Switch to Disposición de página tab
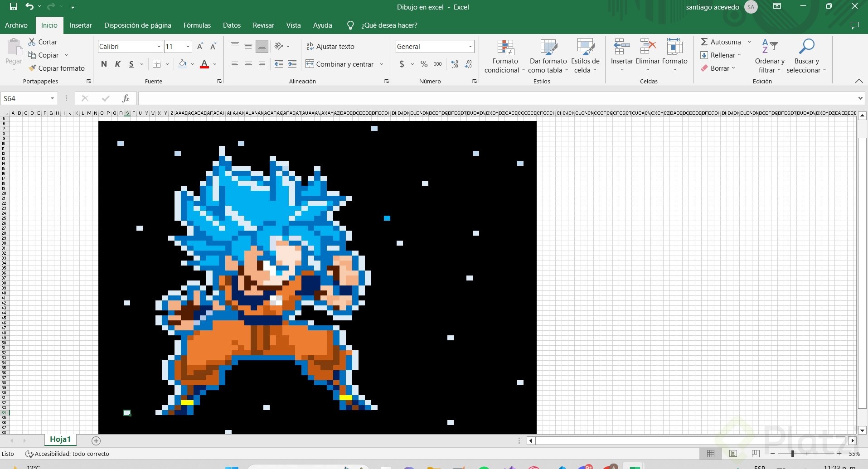This screenshot has height=469, width=868. click(138, 25)
